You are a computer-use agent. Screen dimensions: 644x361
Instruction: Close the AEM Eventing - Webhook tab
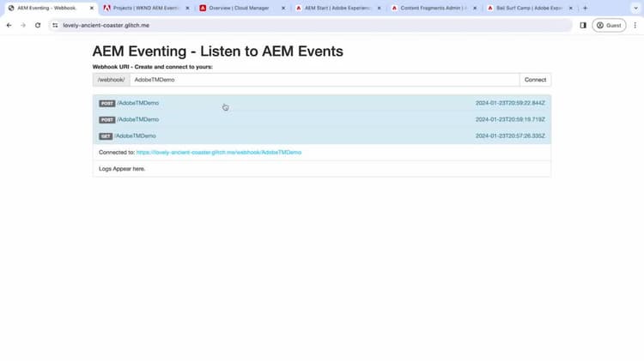(92, 9)
